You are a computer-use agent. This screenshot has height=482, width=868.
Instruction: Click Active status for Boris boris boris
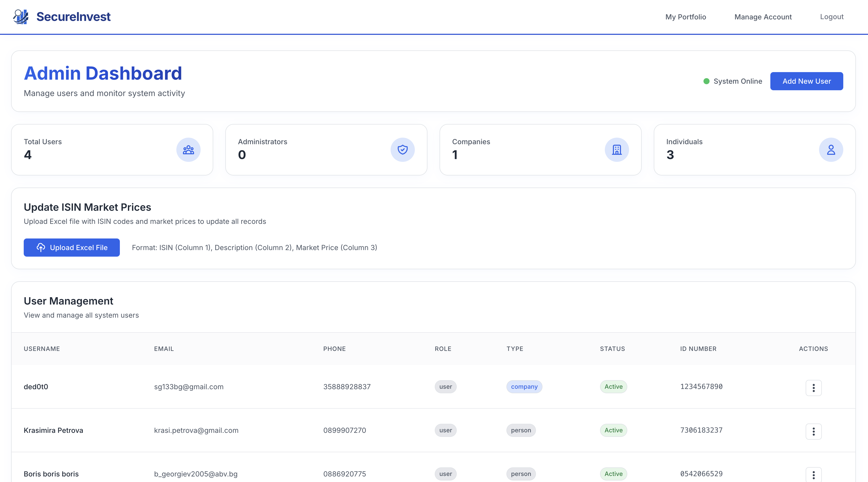pyautogui.click(x=613, y=474)
